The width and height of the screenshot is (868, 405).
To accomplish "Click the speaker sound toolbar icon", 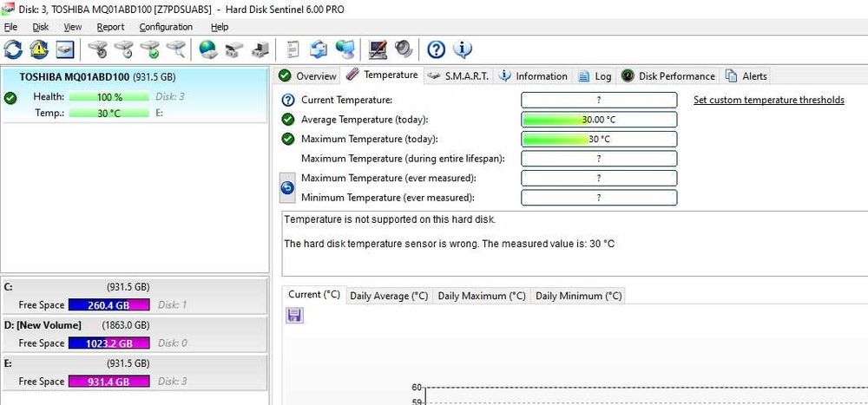I will (x=404, y=49).
